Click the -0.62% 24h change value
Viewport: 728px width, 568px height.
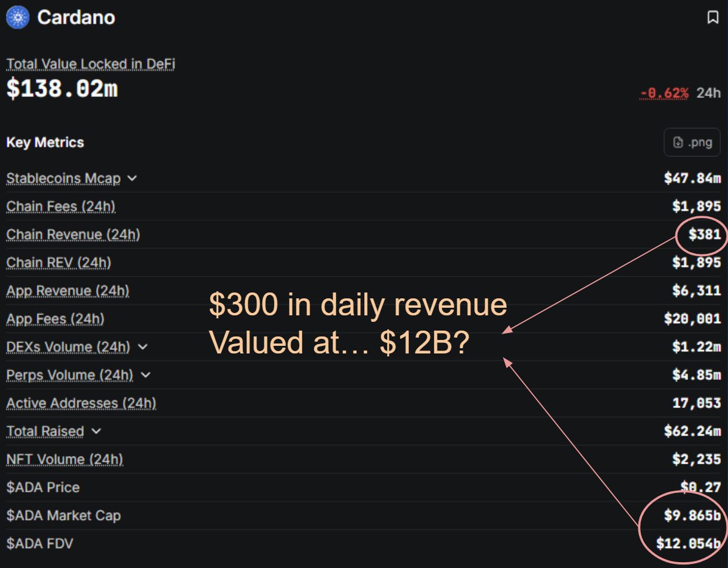tap(664, 93)
